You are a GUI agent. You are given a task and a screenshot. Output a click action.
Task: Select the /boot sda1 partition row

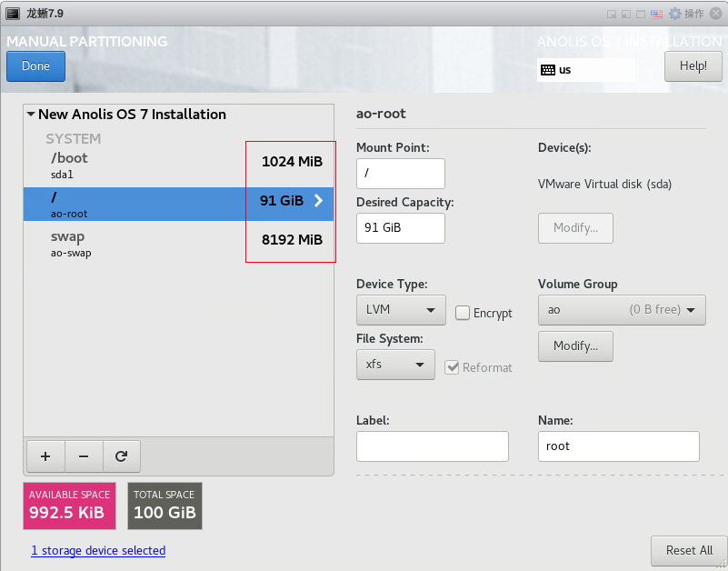pos(178,165)
